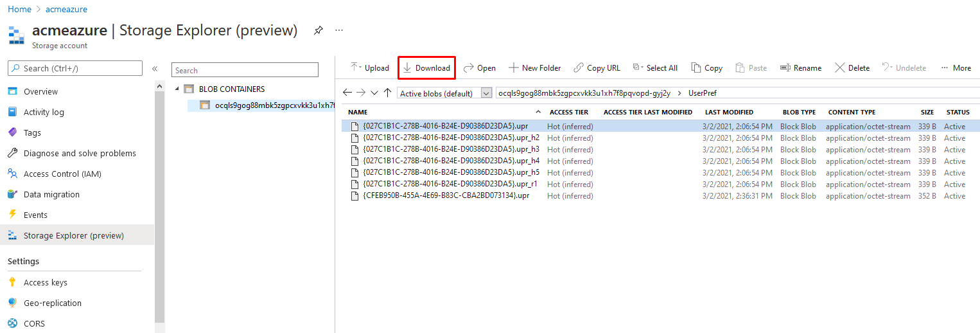Open Storage Explorer (preview) menu item
The height and width of the screenshot is (333, 980).
tap(77, 235)
